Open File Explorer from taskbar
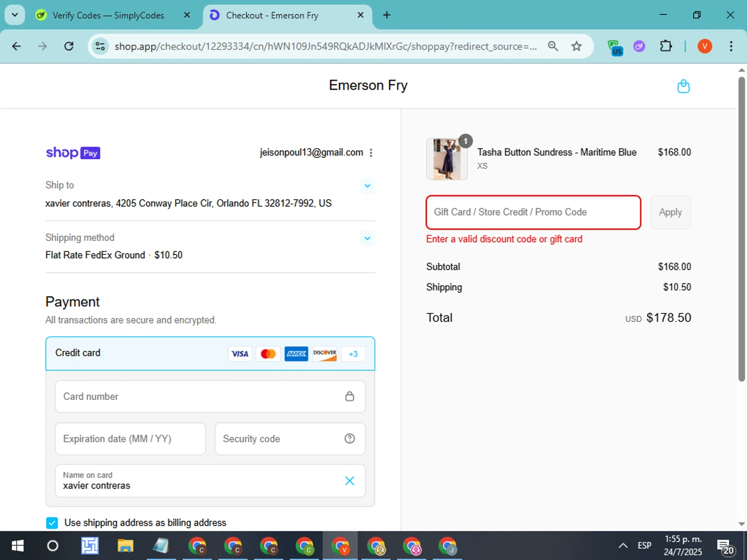747x560 pixels. tap(125, 546)
